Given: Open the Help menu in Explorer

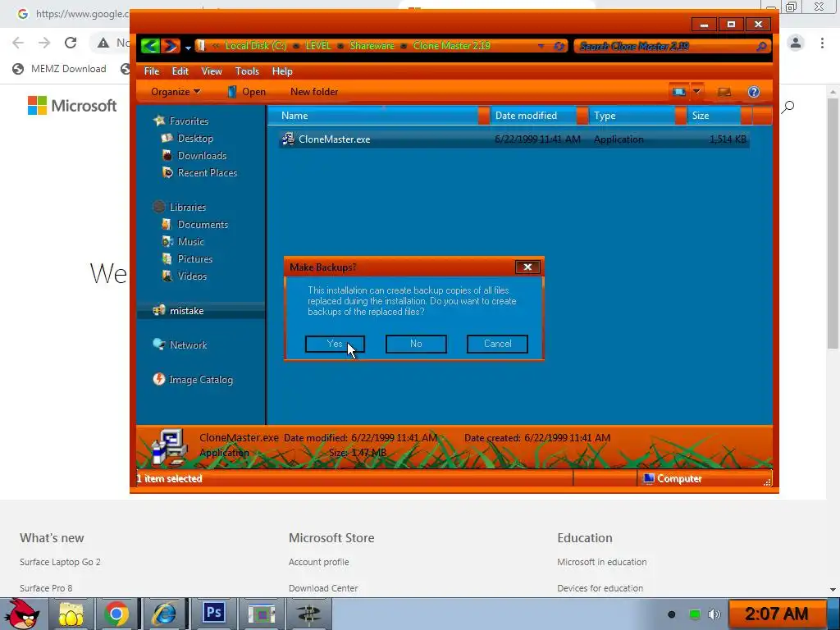Looking at the screenshot, I should point(282,71).
